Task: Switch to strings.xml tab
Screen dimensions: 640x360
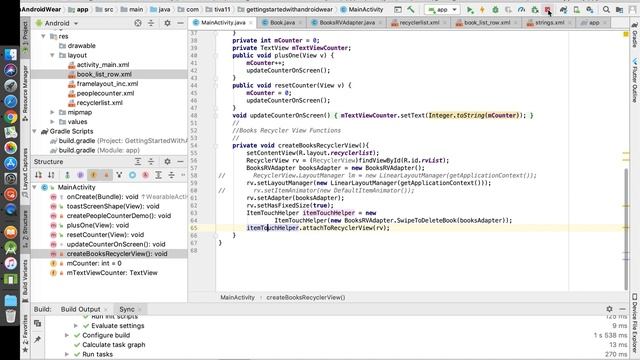Action: pyautogui.click(x=549, y=22)
